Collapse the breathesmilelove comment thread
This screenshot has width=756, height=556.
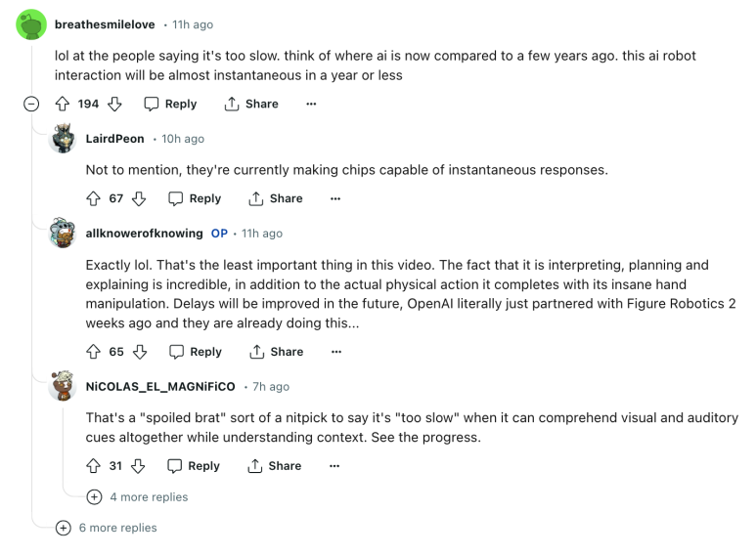[x=31, y=104]
